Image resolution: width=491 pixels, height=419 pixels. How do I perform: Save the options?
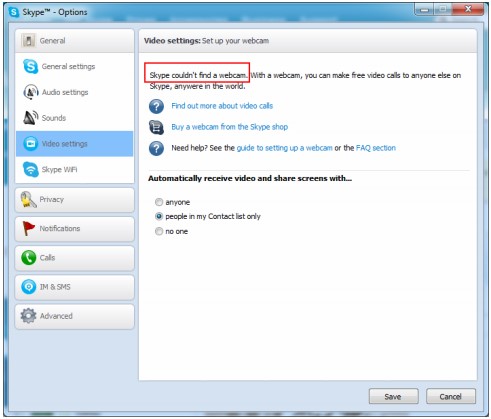pos(393,396)
